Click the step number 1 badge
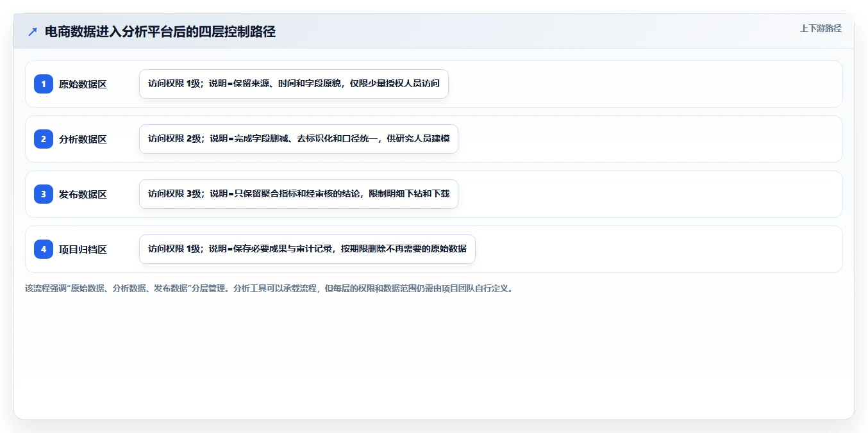868x433 pixels. pyautogui.click(x=44, y=84)
